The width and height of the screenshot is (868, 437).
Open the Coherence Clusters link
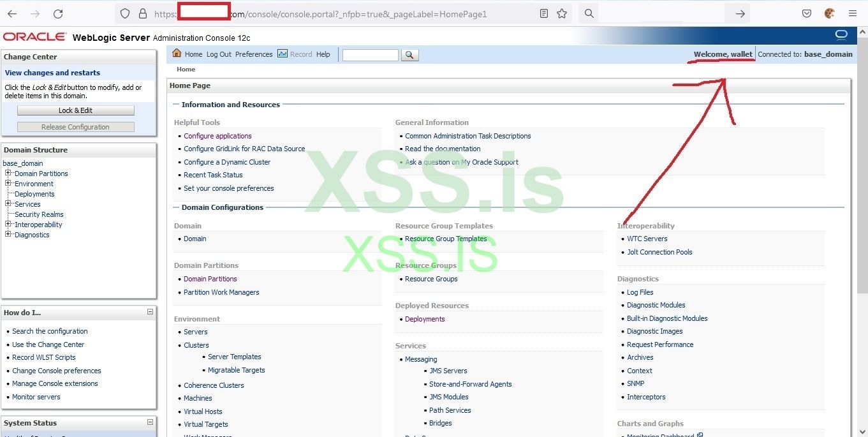[x=214, y=385]
